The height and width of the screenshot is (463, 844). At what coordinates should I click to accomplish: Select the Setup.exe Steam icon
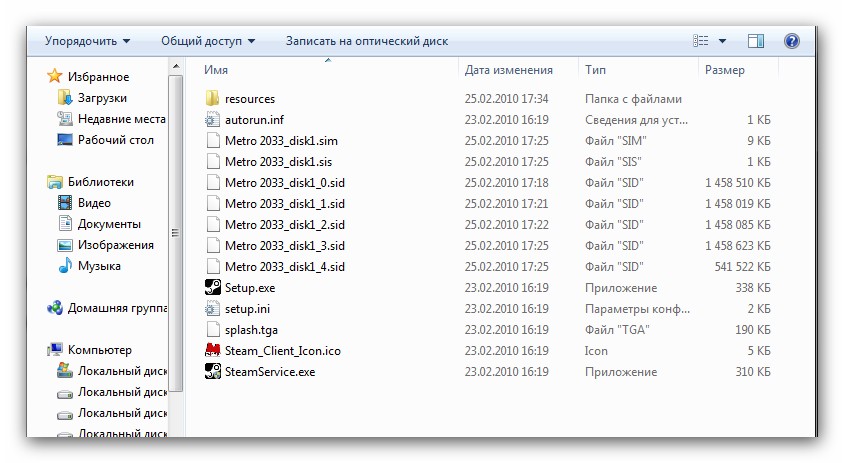(213, 287)
